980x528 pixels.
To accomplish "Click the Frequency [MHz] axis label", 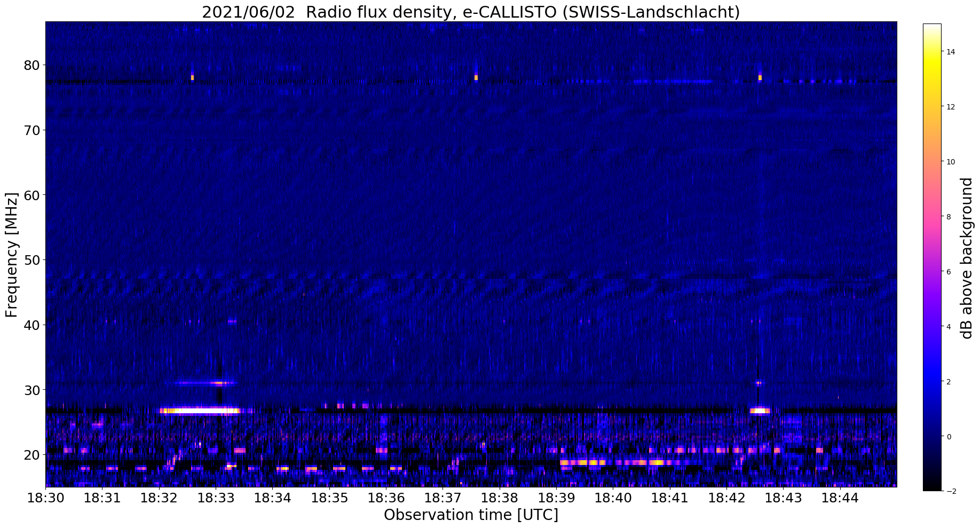I will click(x=12, y=255).
